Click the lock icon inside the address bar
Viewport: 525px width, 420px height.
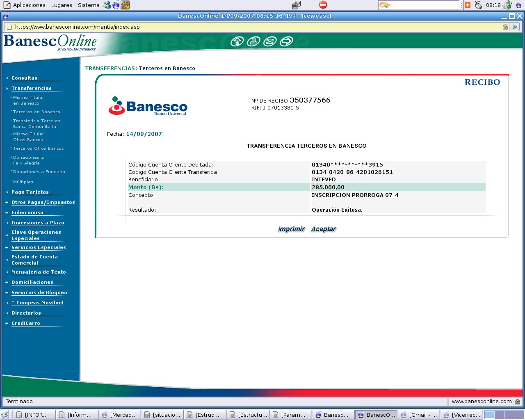[x=505, y=27]
